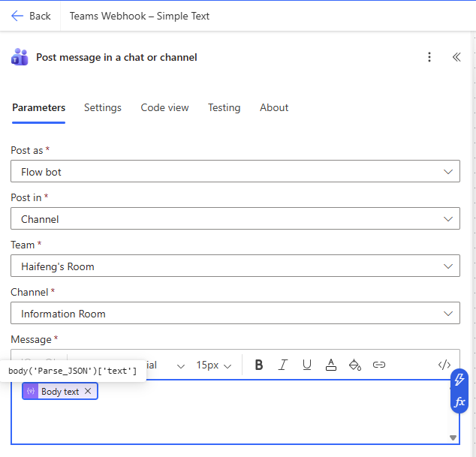Open the Channel dropdown for Information Room
The width and height of the screenshot is (476, 457).
click(x=235, y=314)
